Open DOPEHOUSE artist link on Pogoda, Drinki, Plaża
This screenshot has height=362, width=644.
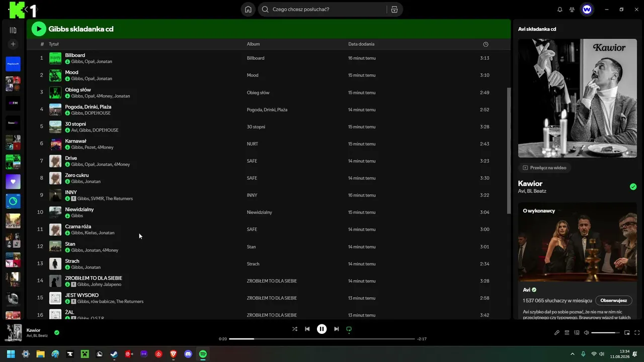[x=98, y=113]
